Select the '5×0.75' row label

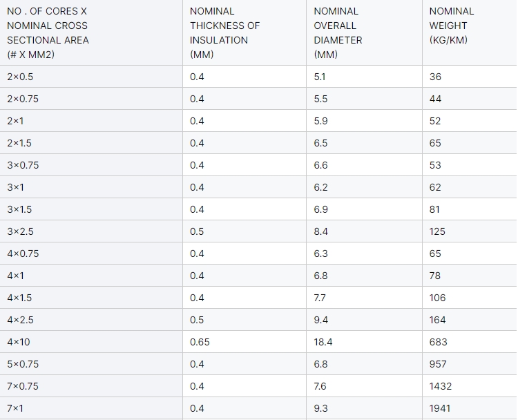click(x=23, y=364)
